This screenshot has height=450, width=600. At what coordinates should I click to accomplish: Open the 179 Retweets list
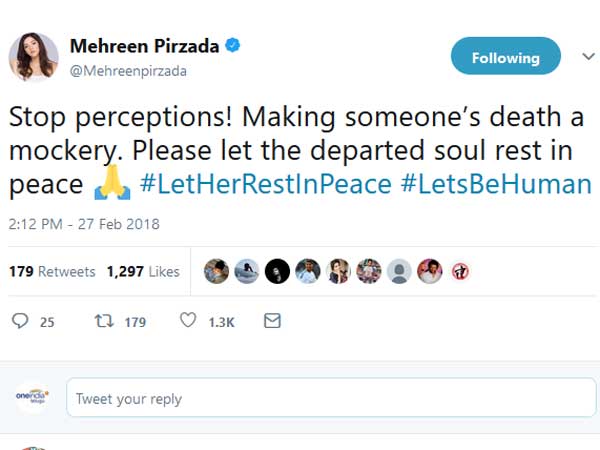[52, 271]
